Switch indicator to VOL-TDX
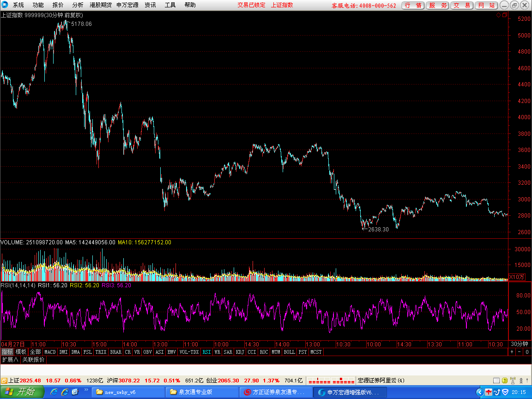 tap(189, 352)
